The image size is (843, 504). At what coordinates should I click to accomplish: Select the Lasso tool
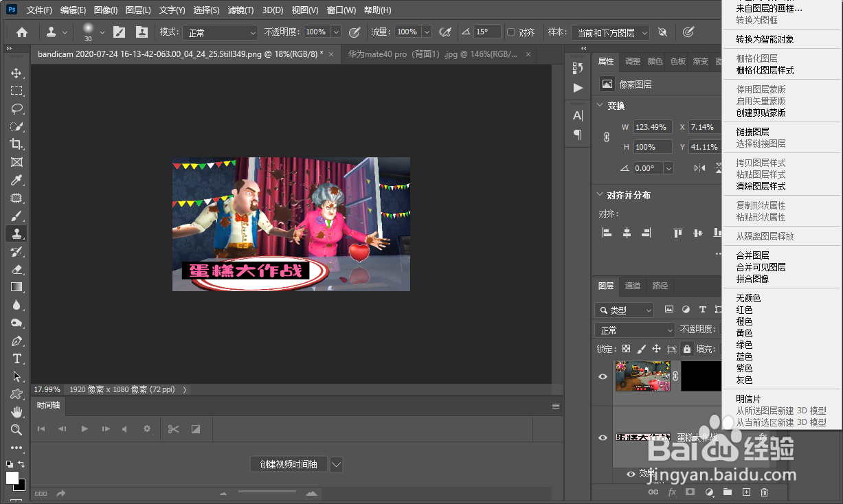pos(16,108)
